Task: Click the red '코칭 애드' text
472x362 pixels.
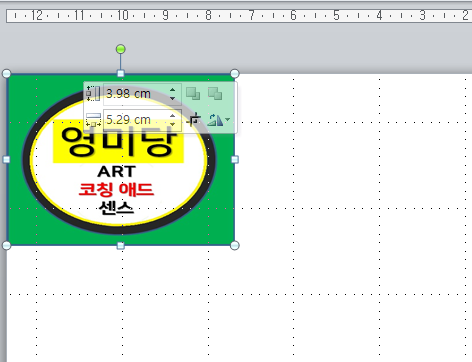Action: 116,189
